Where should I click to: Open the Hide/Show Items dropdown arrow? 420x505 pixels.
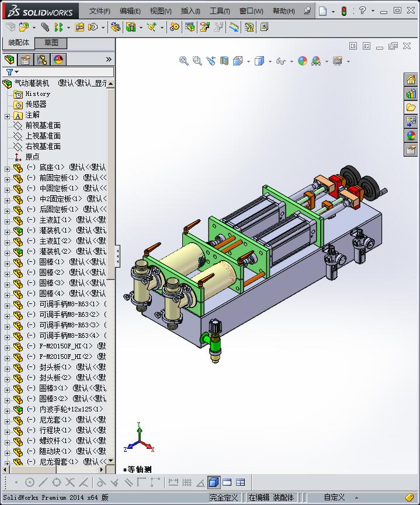point(291,61)
